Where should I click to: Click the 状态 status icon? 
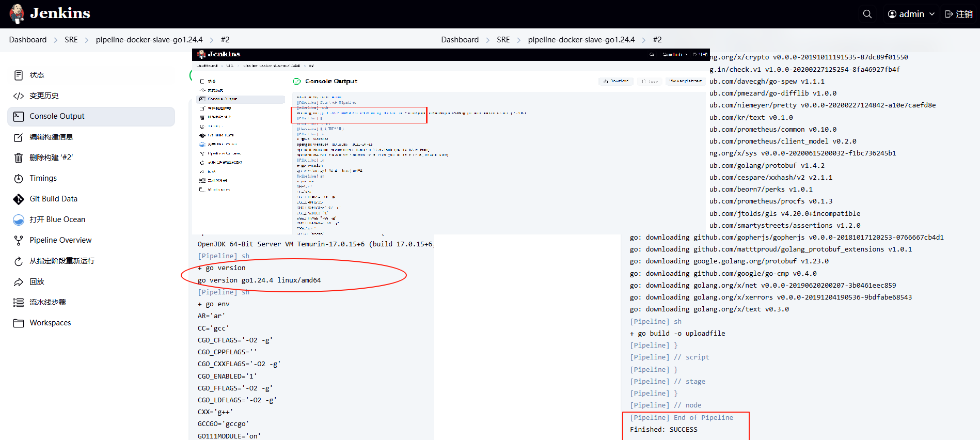(x=19, y=75)
